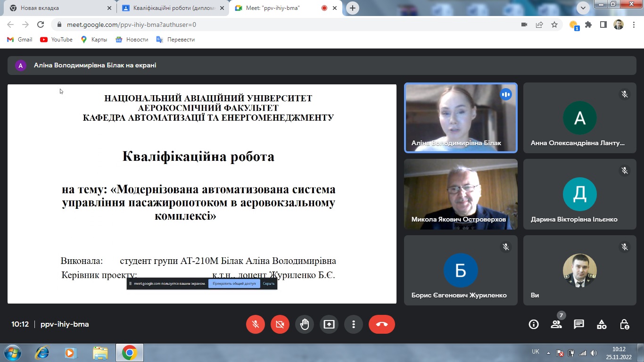The width and height of the screenshot is (644, 362).
Task: Click the site lock icon in address bar
Action: coord(59,25)
